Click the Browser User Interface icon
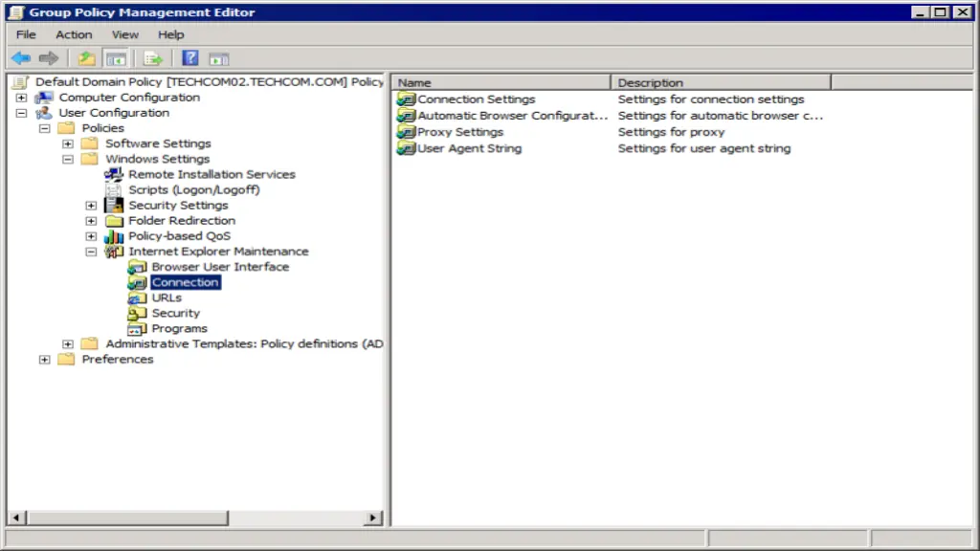 click(x=137, y=267)
